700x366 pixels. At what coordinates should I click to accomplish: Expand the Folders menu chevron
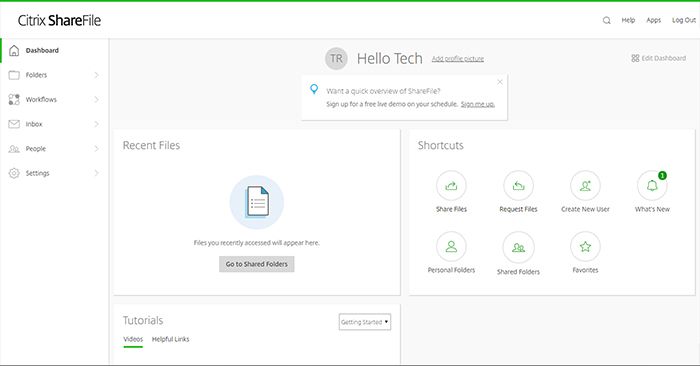(x=96, y=75)
